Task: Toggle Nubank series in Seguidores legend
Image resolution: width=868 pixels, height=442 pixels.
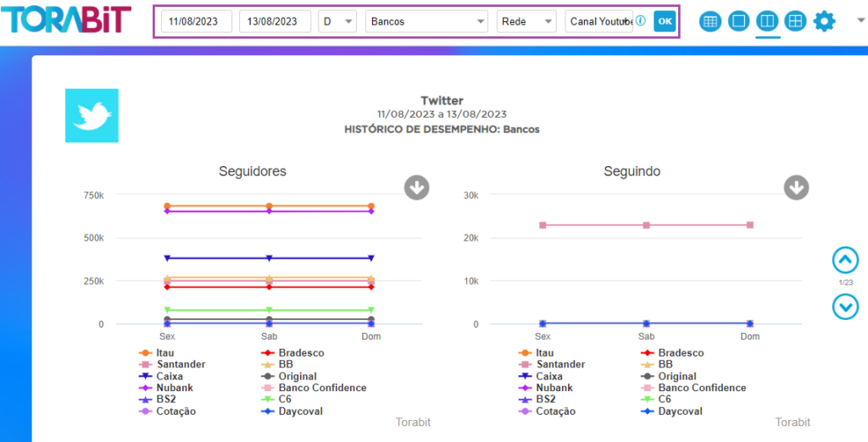Action: click(x=165, y=388)
